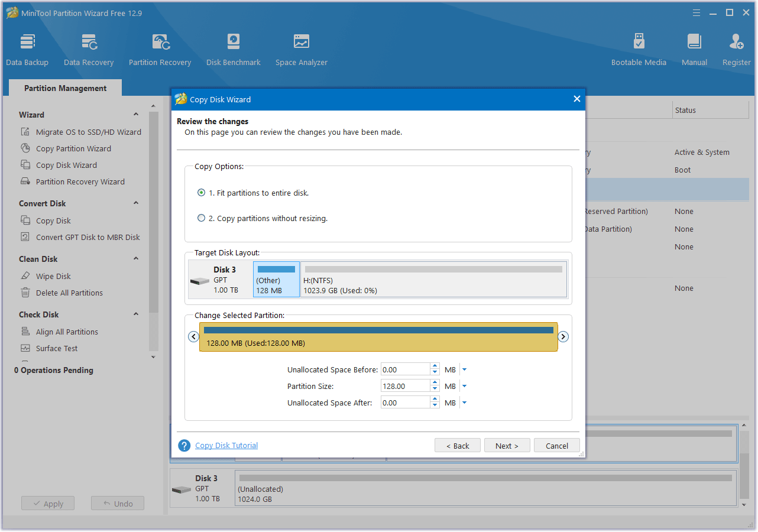
Task: Click the Disk 3 drive icon in Target Disk Layout
Action: [x=199, y=281]
